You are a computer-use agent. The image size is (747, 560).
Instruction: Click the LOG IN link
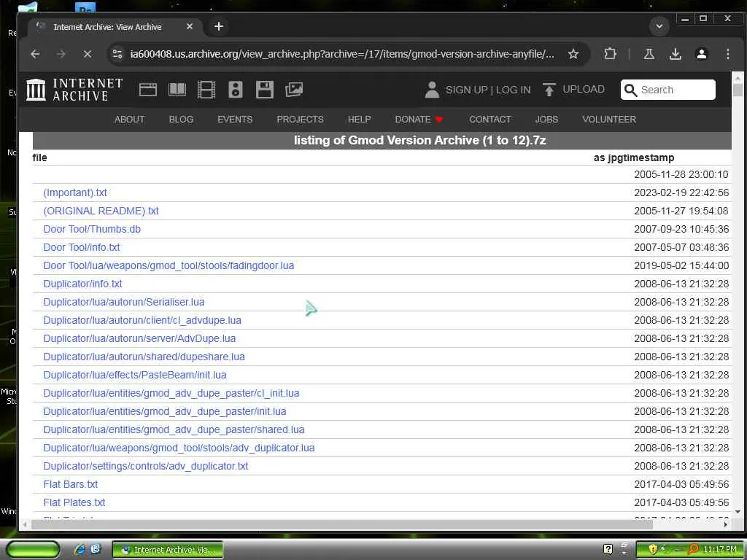coord(513,90)
